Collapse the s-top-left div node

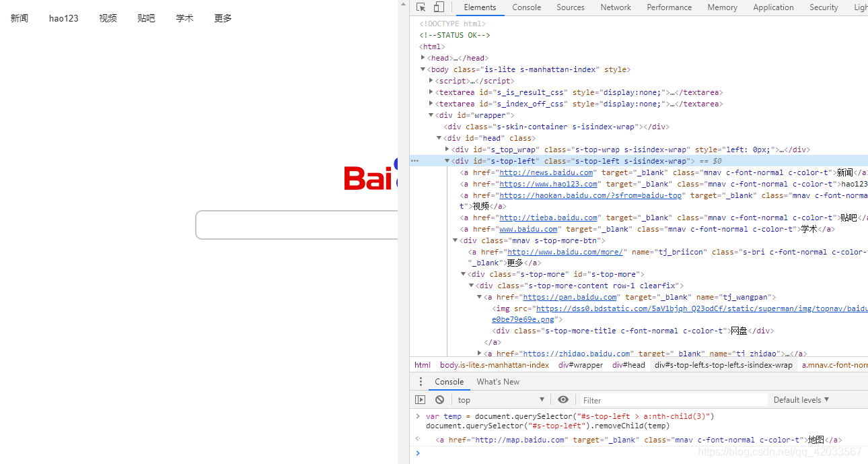(x=447, y=161)
